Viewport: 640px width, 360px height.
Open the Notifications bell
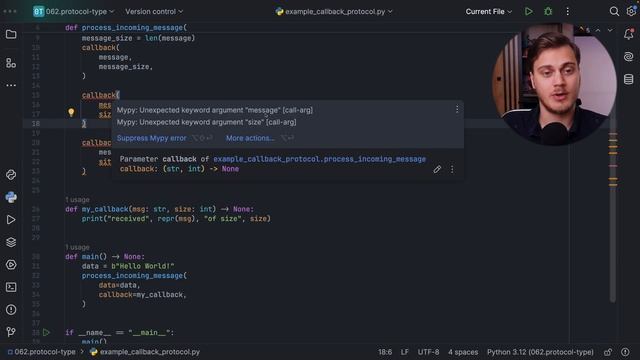point(629,34)
